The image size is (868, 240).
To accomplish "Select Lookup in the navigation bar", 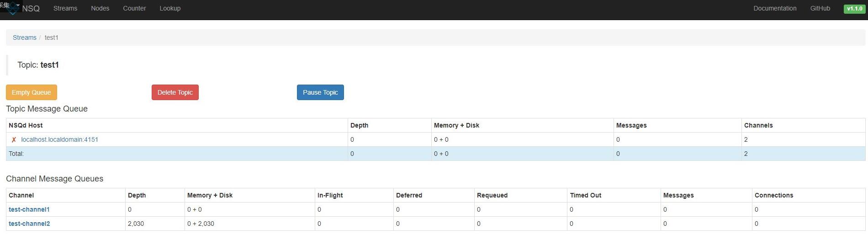I will pyautogui.click(x=170, y=8).
